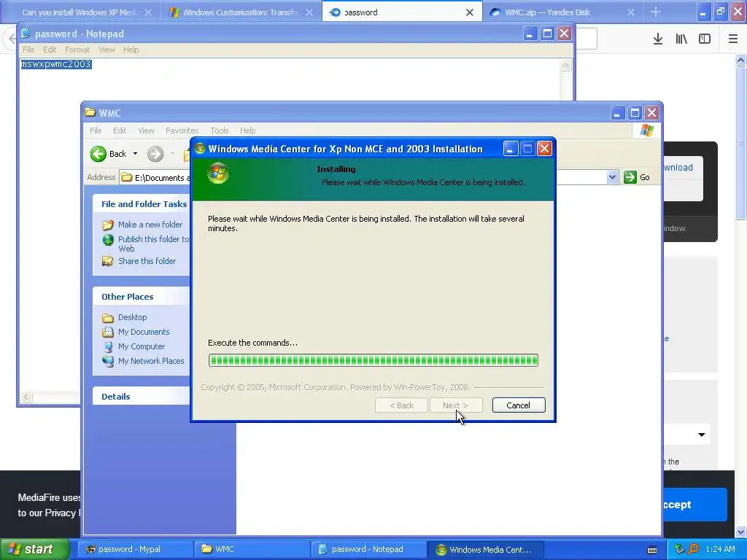The image size is (747, 560).
Task: Open View menu in WMC explorer window
Action: [x=146, y=131]
